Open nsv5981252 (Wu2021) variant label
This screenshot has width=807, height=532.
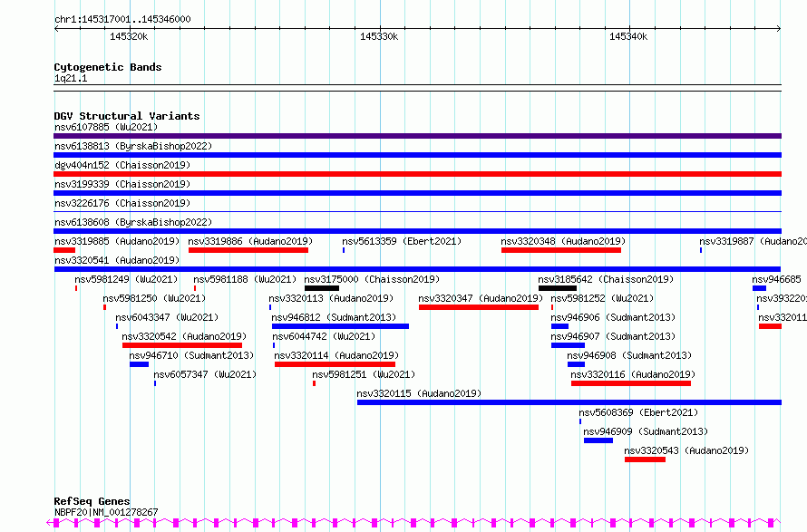point(602,298)
